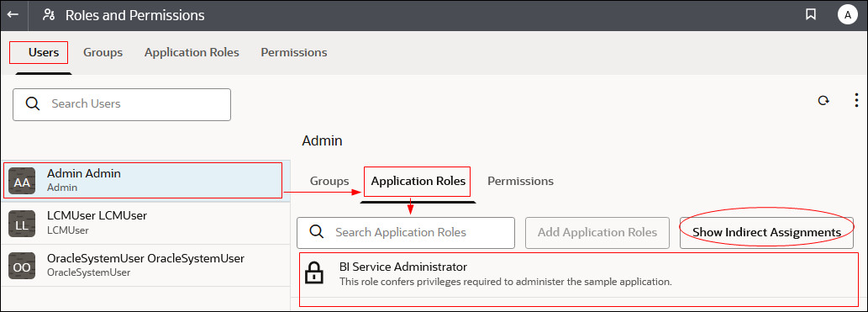Switch to the top Groups tab
868x312 pixels.
tap(103, 53)
